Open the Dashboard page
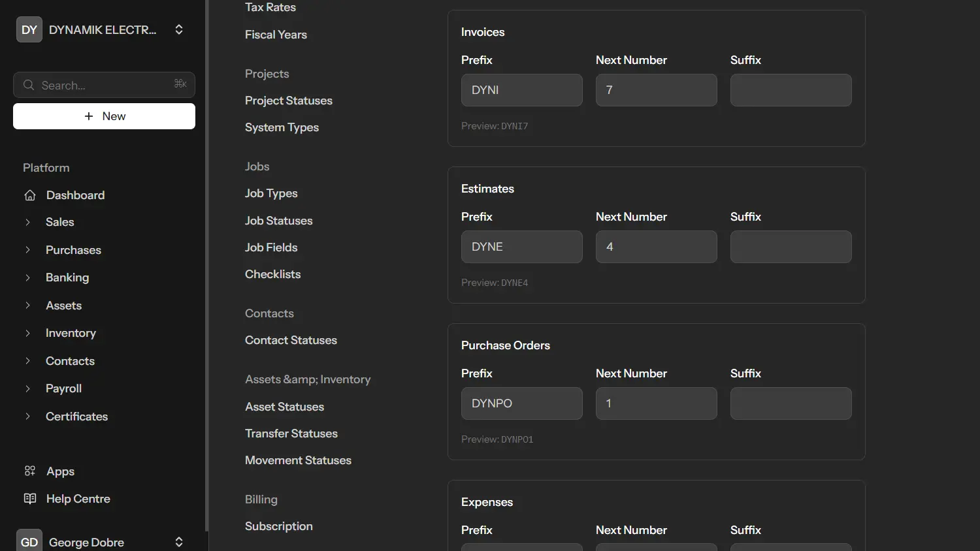 (x=75, y=195)
